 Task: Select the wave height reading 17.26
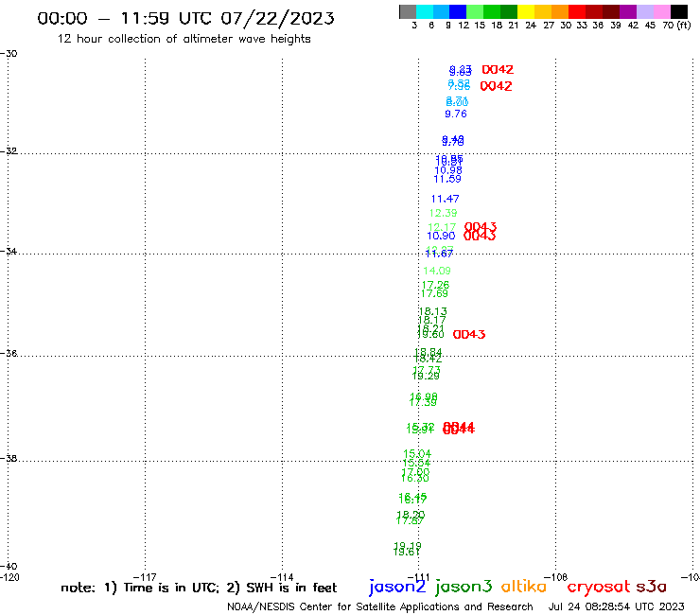(x=435, y=285)
